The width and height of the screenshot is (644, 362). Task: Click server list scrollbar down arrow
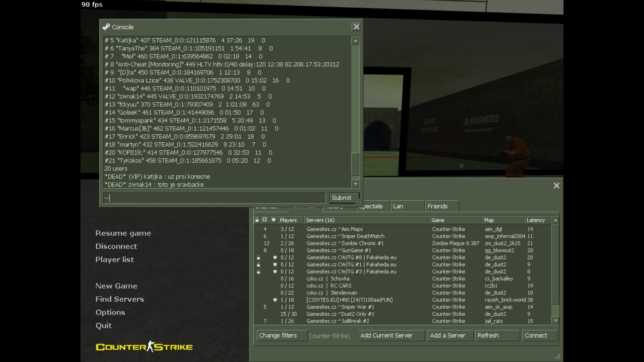click(x=555, y=321)
